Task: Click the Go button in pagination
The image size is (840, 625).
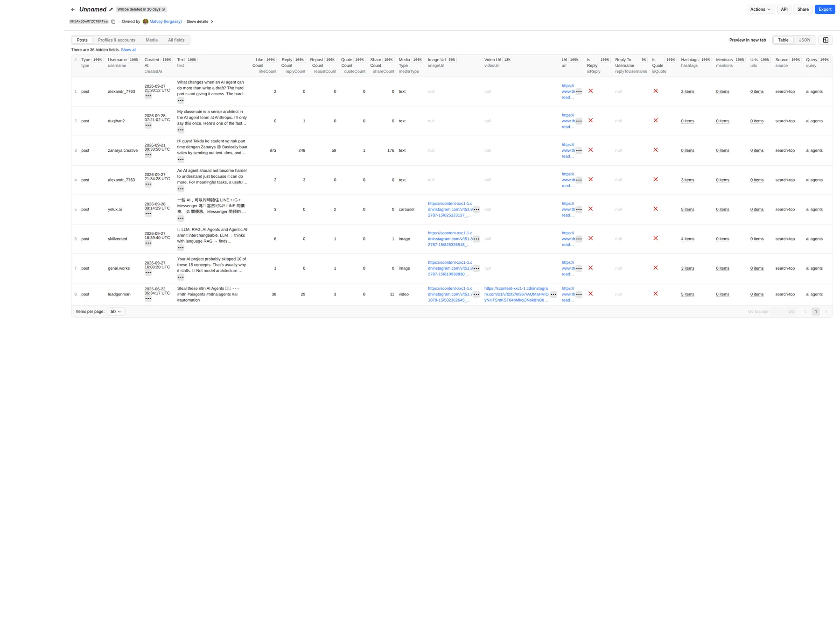Action: (x=791, y=312)
